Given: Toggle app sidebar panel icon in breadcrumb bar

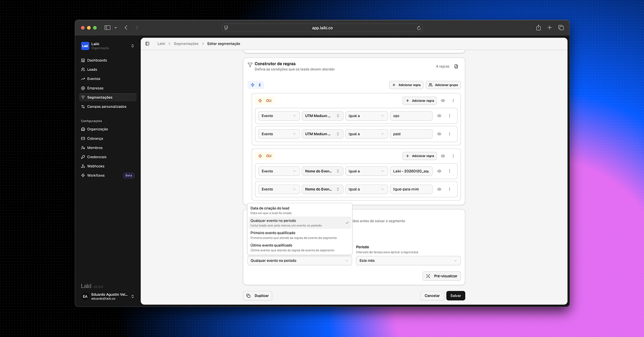Looking at the screenshot, I should 148,43.
